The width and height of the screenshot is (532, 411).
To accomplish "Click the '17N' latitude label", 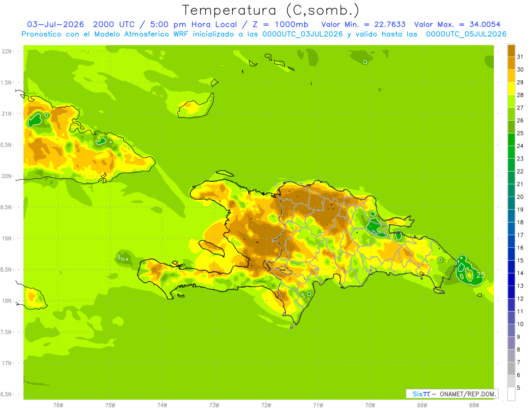I will (x=7, y=363).
